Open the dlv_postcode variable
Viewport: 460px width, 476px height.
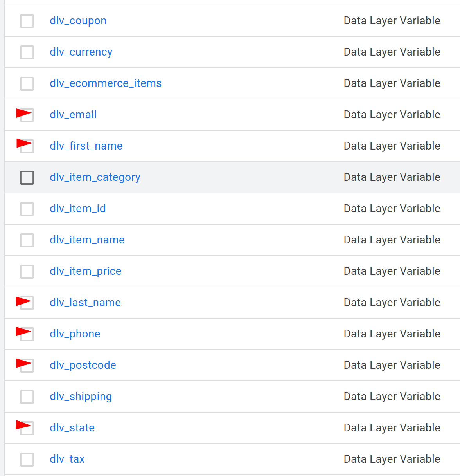(83, 365)
